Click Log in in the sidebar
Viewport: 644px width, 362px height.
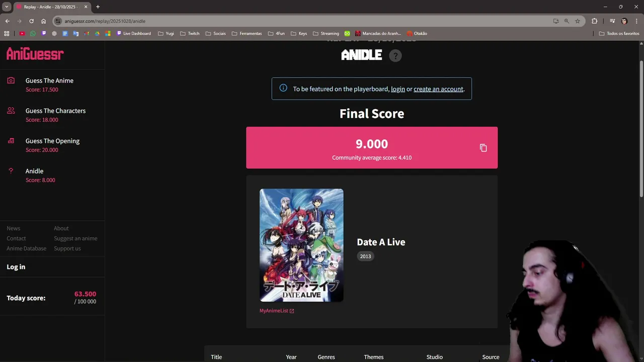[x=16, y=267]
